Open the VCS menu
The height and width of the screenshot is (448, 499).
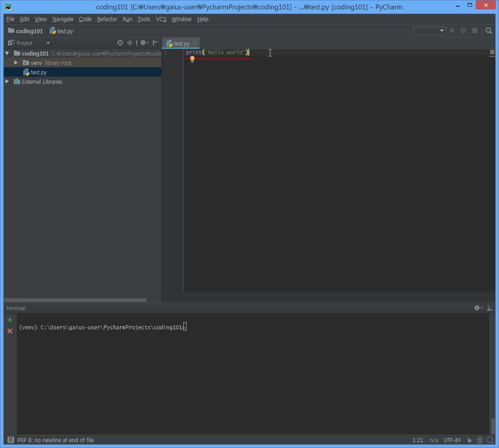point(161,19)
